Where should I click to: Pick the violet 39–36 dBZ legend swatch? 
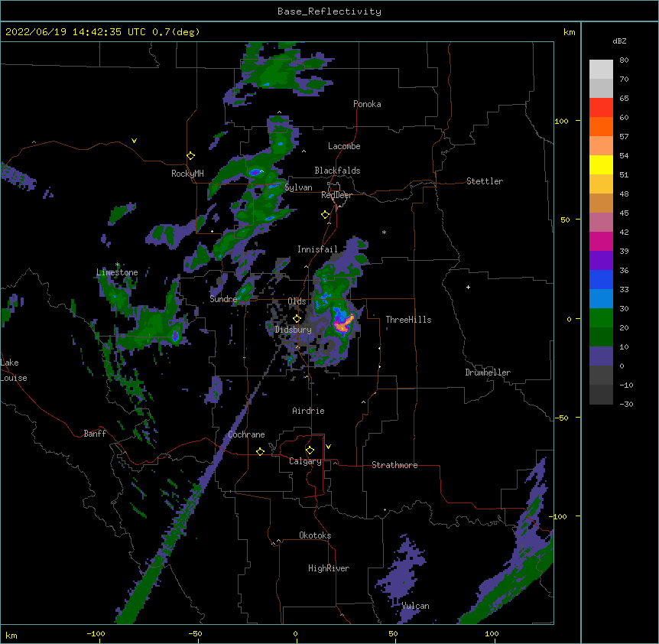point(601,261)
